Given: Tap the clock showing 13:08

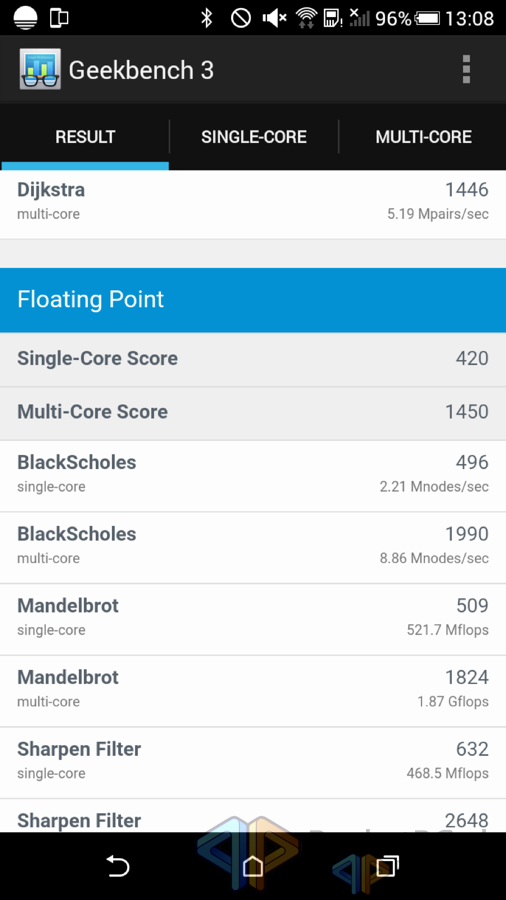Looking at the screenshot, I should (x=469, y=18).
